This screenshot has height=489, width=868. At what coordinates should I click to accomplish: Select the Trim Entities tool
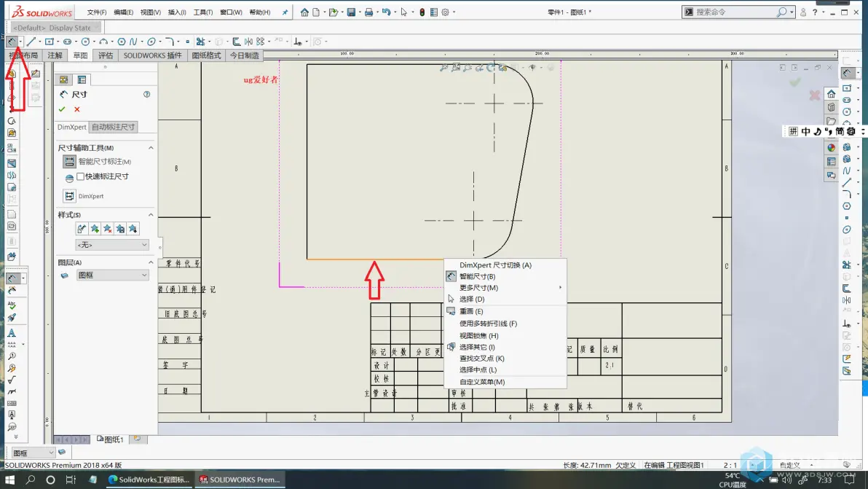[200, 42]
